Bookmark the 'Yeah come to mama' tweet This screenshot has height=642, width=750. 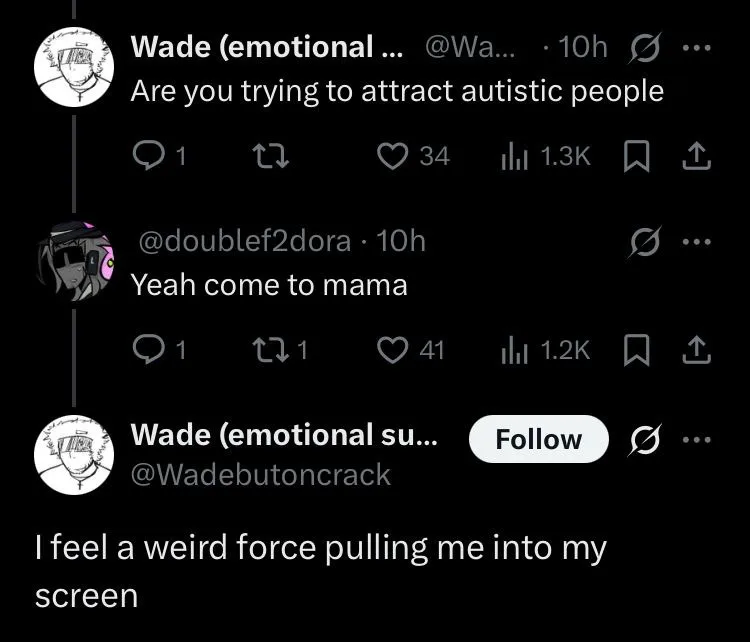tap(637, 350)
